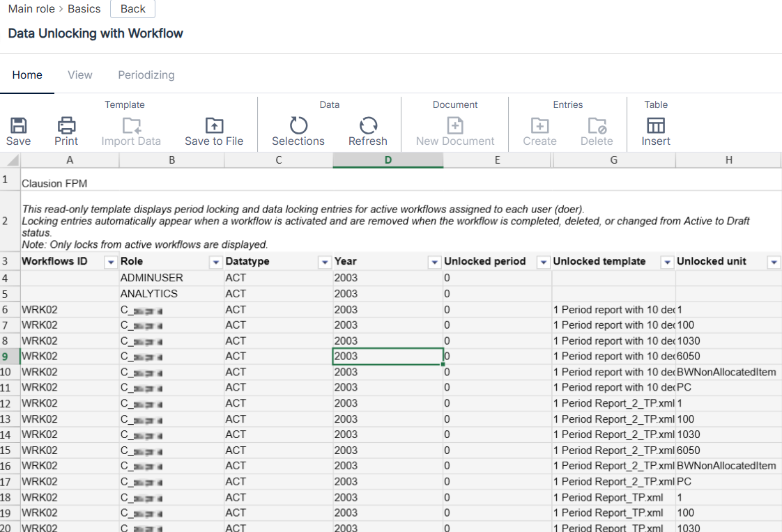This screenshot has width=782, height=532.
Task: Open the Datatype filter dropdown
Action: click(325, 262)
